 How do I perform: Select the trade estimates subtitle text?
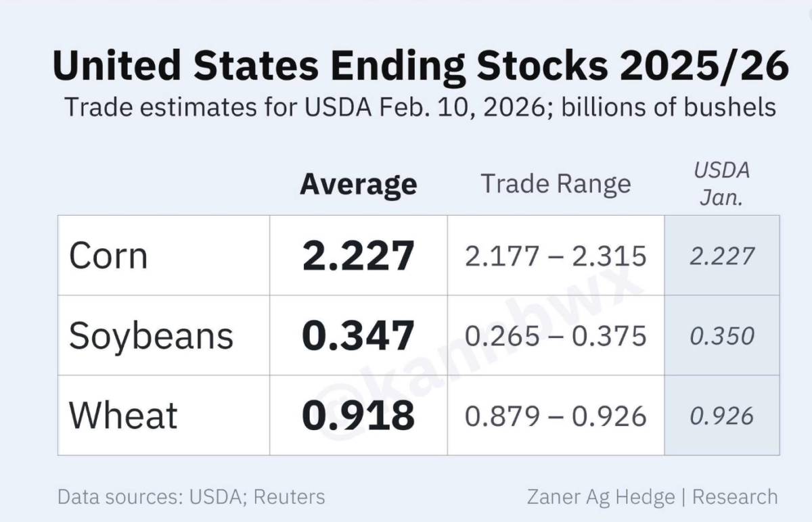click(x=420, y=107)
